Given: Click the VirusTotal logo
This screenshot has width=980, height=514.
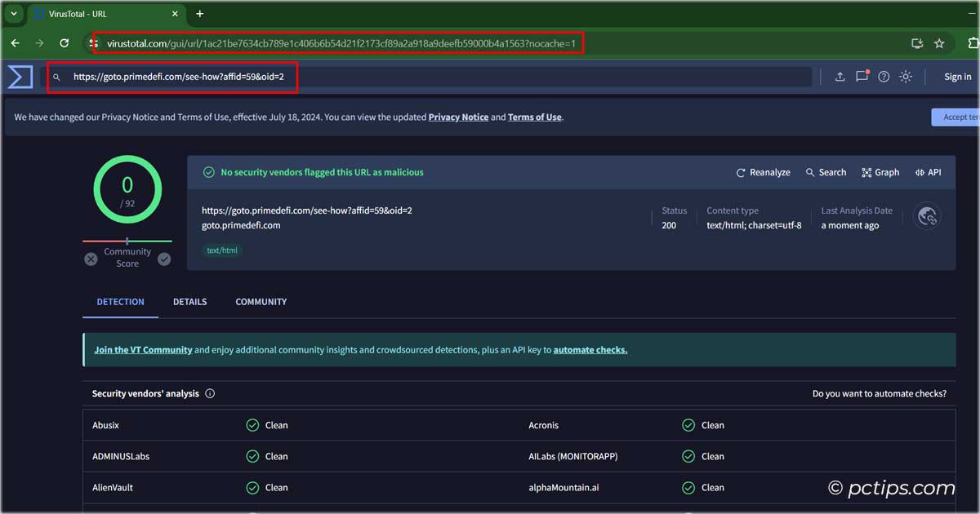Looking at the screenshot, I should [19, 76].
